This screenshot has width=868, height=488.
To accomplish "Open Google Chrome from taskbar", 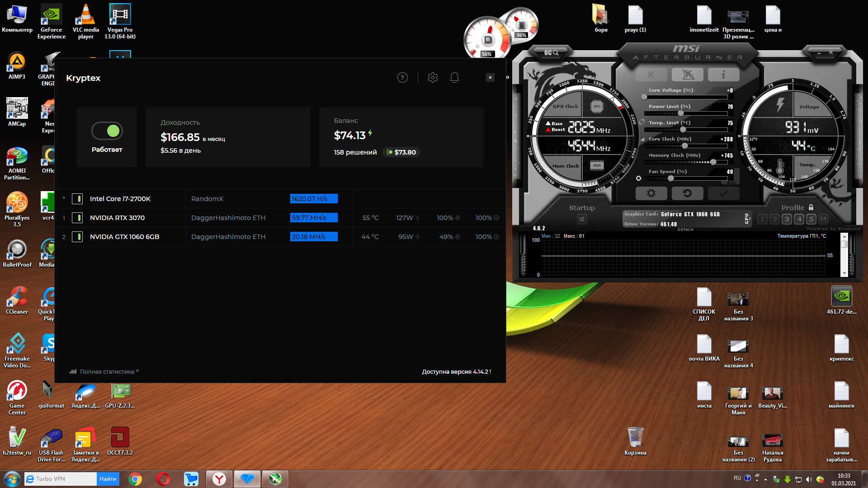I will pyautogui.click(x=135, y=479).
